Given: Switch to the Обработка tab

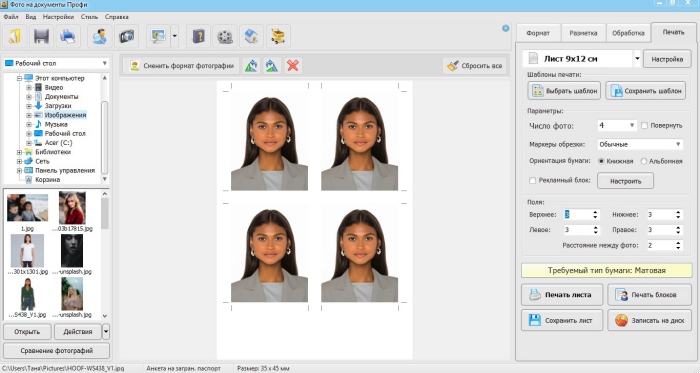Looking at the screenshot, I should click(x=628, y=33).
